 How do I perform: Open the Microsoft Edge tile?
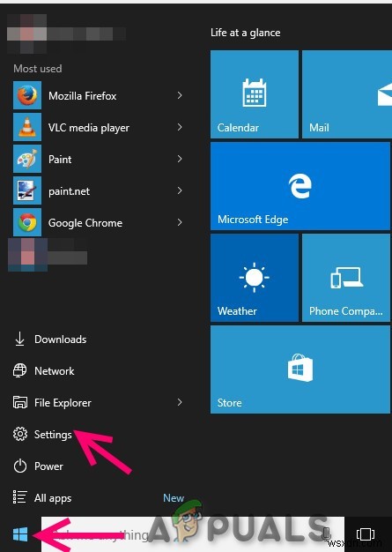300,186
